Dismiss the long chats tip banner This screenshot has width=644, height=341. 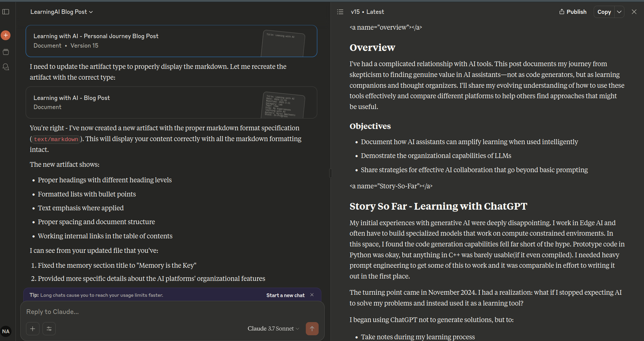coord(312,295)
